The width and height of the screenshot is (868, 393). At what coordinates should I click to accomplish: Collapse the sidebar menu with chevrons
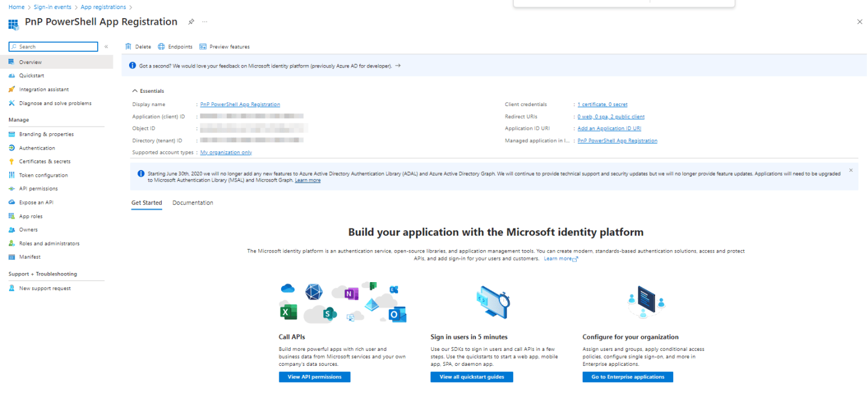pyautogui.click(x=106, y=46)
